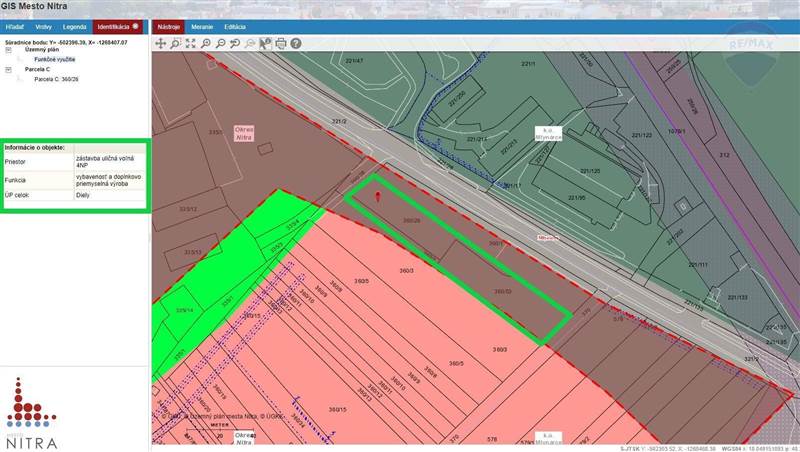Click the Územný plán tree label

(42, 50)
